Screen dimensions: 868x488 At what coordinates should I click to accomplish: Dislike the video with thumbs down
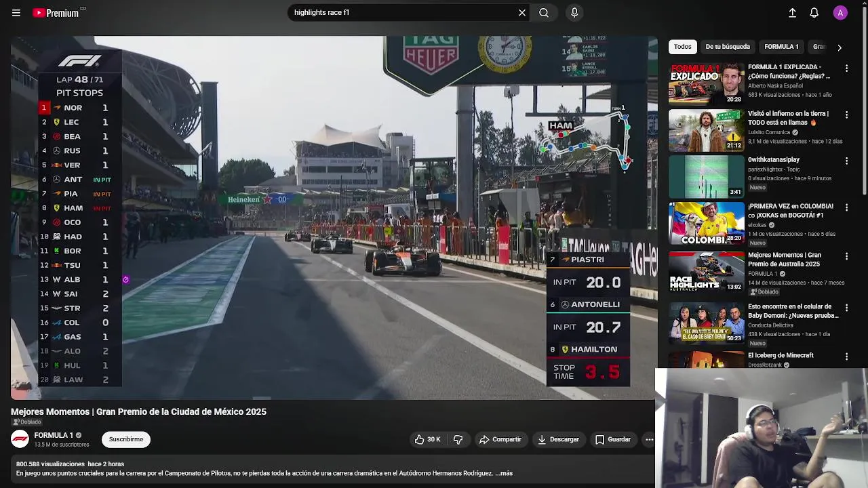(x=458, y=439)
